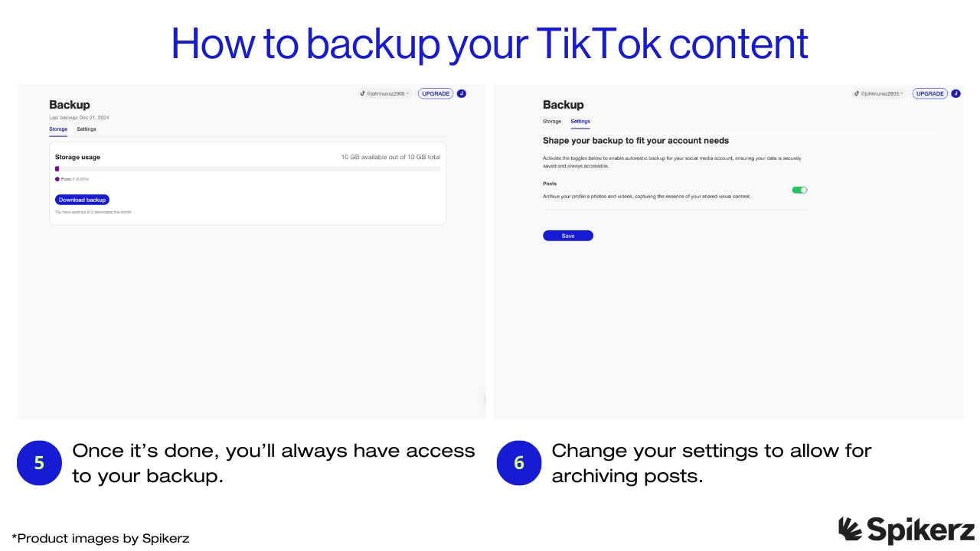Image resolution: width=980 pixels, height=551 pixels.
Task: Click the Last backup Dec 21 2024 text
Action: point(80,117)
